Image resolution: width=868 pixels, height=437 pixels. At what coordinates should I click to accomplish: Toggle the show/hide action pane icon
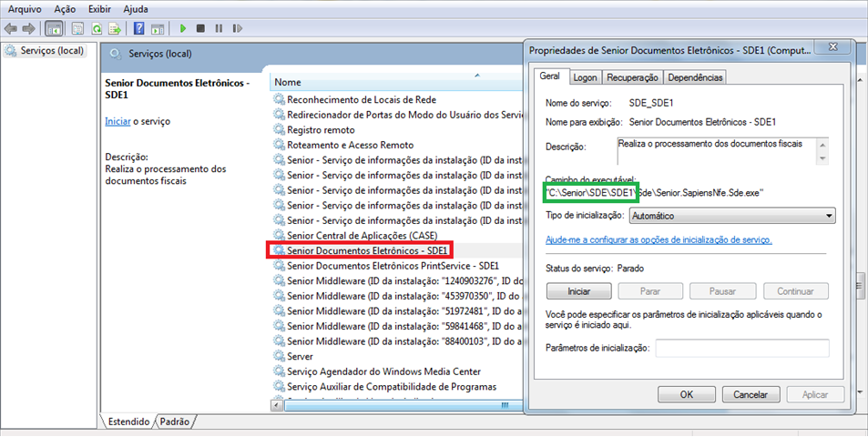click(x=158, y=28)
